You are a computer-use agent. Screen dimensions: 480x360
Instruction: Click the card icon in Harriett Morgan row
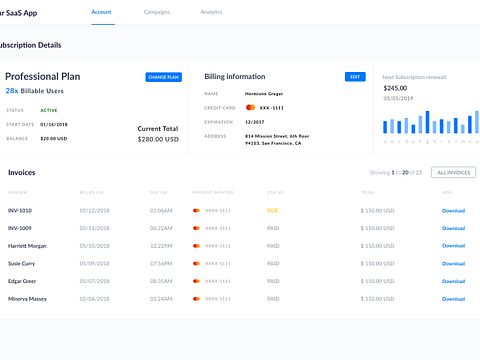click(x=196, y=246)
